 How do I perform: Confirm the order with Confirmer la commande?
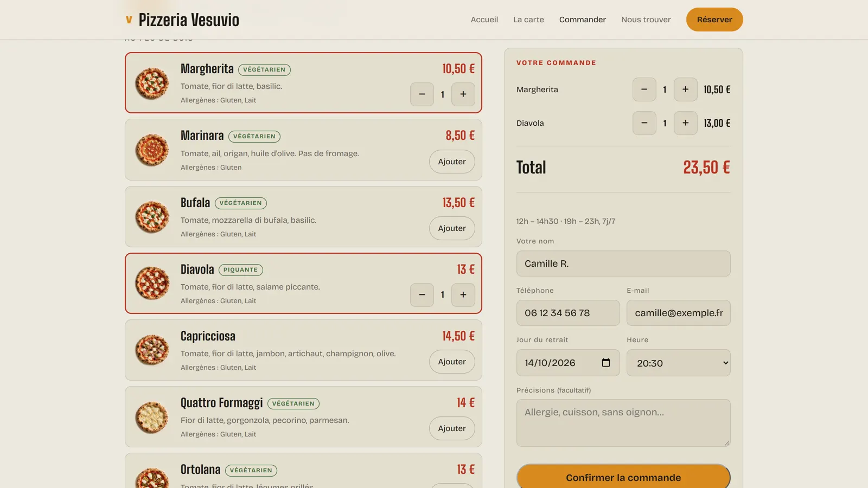click(623, 477)
